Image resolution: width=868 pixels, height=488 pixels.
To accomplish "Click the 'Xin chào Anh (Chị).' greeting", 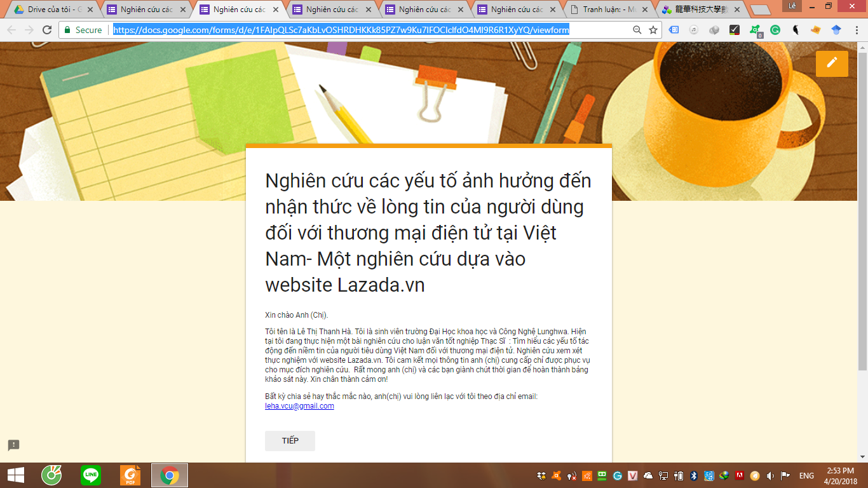I will (x=297, y=315).
